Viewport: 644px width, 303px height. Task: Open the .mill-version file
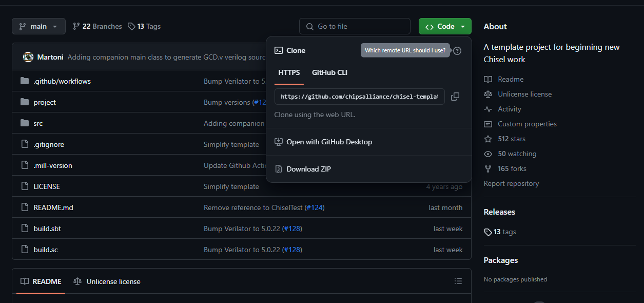[x=53, y=165]
